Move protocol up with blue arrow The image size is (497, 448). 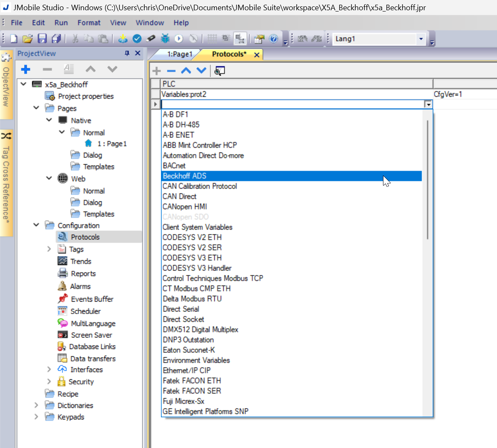point(186,71)
